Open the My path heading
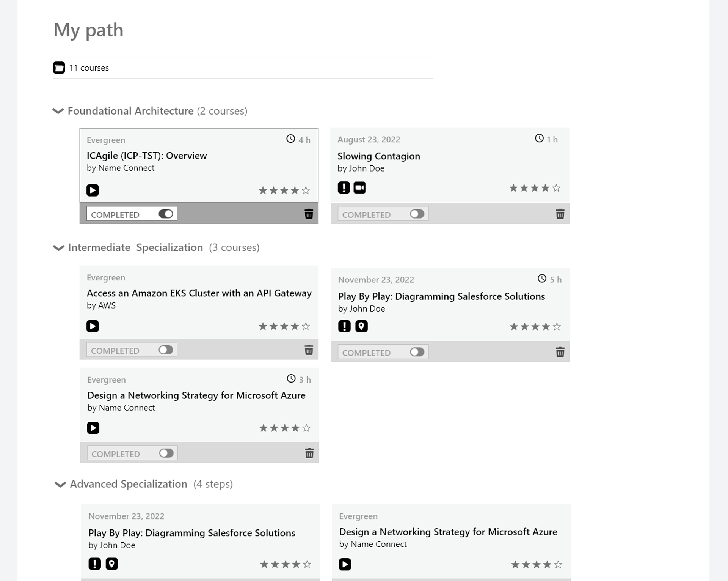Viewport: 728px width, 581px height. coord(88,30)
